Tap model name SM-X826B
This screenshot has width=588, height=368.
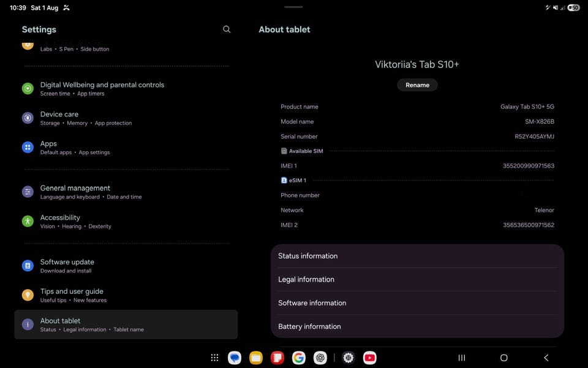point(539,121)
